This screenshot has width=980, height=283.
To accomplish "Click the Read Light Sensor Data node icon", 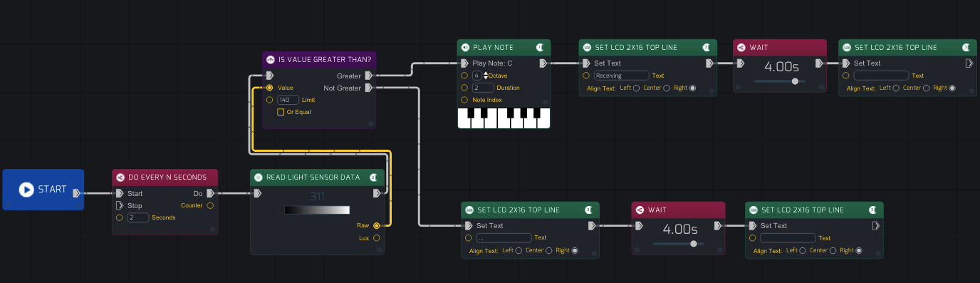I will tap(259, 177).
